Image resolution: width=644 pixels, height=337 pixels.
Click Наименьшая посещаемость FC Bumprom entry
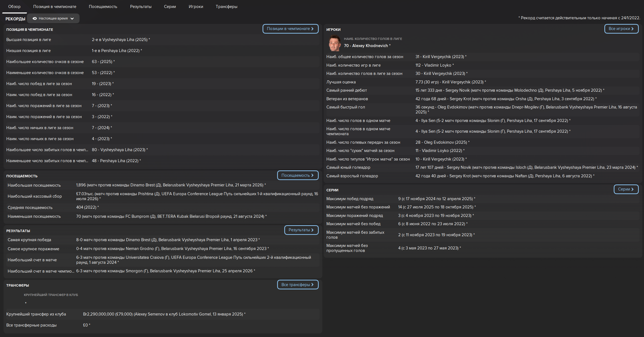(x=171, y=216)
